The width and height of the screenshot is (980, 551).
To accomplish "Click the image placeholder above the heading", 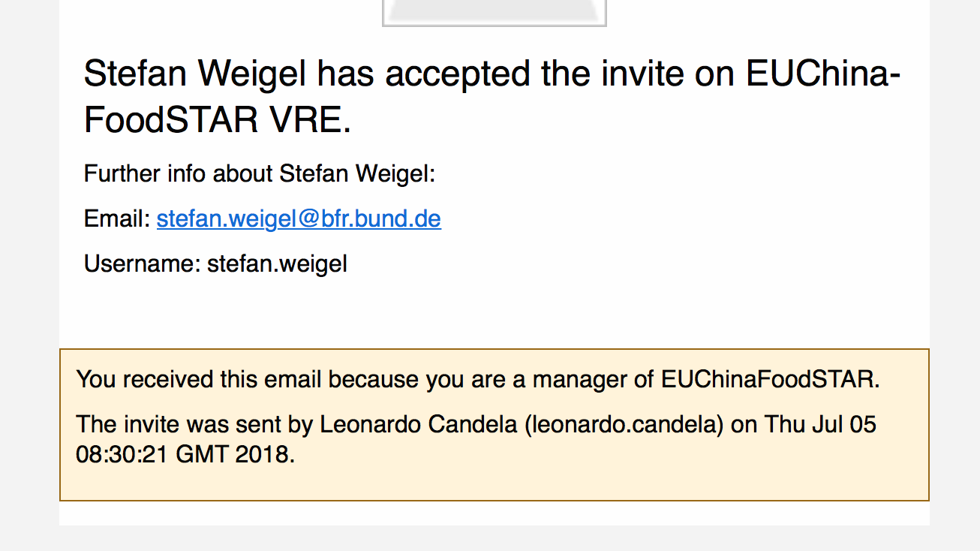I will tap(494, 13).
